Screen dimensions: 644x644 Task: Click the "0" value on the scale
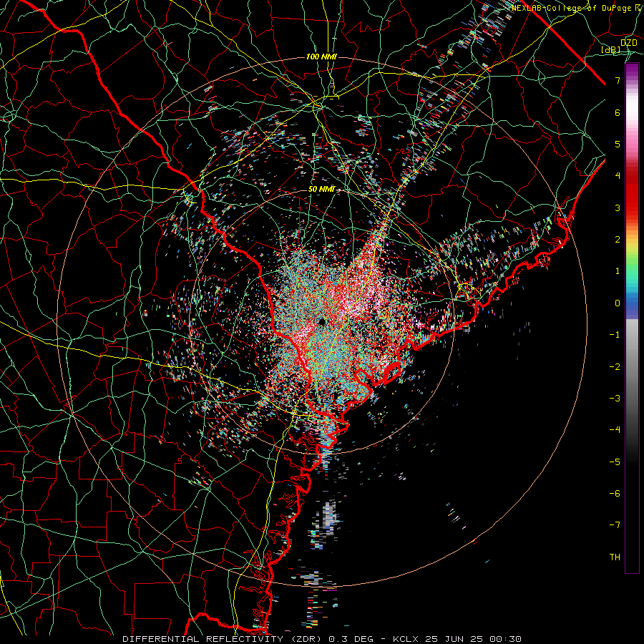(618, 303)
